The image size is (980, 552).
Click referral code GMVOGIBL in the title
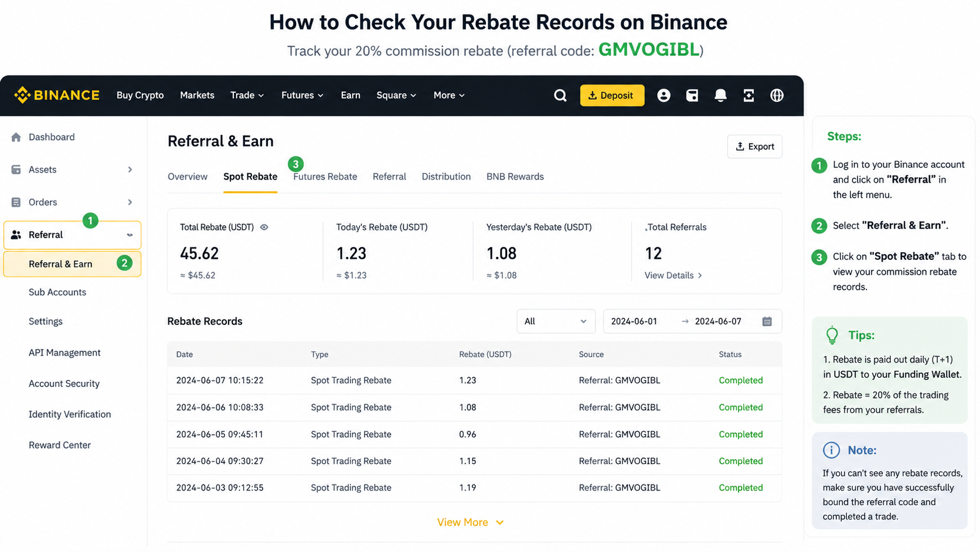coord(649,50)
